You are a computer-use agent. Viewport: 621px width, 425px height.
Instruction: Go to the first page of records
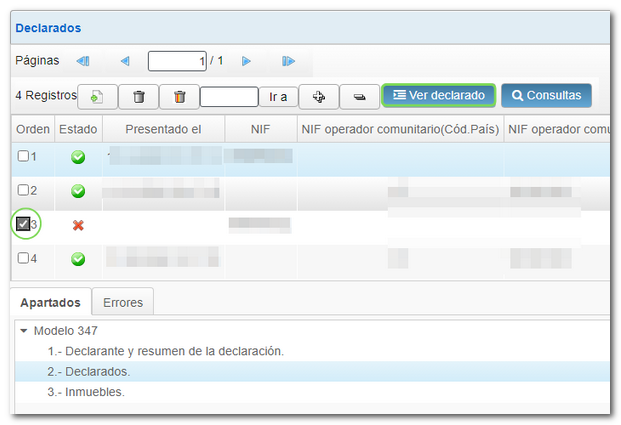click(x=83, y=61)
